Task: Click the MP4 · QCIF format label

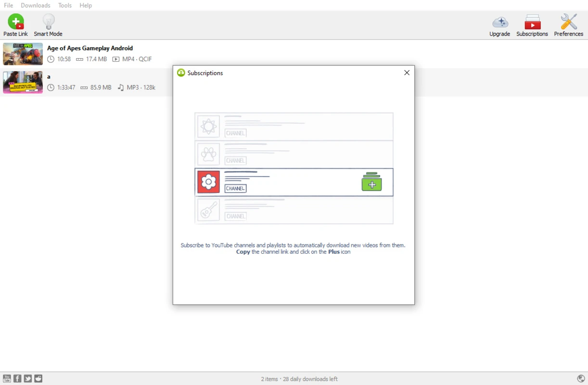Action: pyautogui.click(x=137, y=59)
